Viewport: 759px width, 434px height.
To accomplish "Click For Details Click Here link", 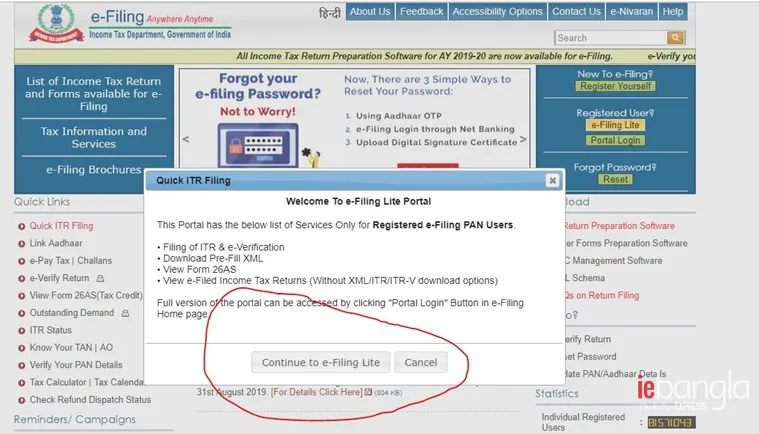I will [x=317, y=392].
